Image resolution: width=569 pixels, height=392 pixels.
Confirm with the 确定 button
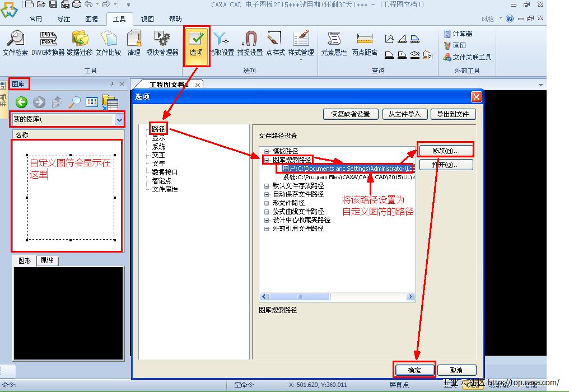[414, 370]
